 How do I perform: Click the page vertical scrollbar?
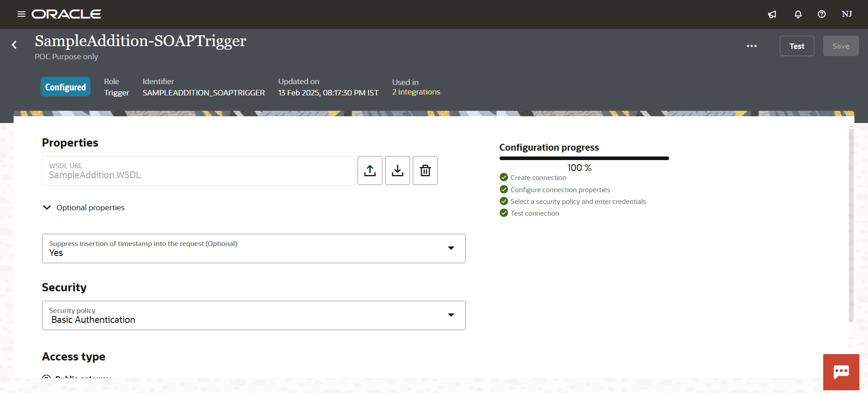851,225
